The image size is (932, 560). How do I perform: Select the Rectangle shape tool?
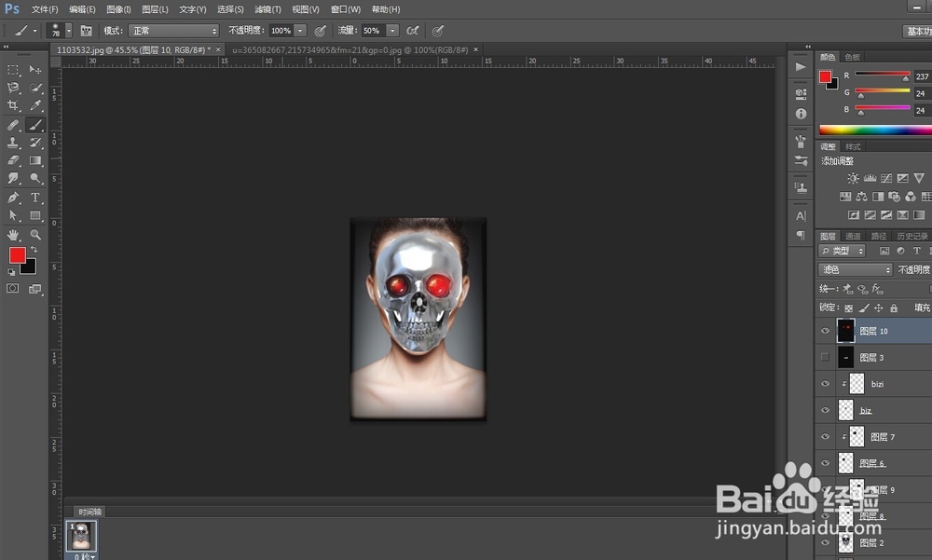pyautogui.click(x=35, y=215)
